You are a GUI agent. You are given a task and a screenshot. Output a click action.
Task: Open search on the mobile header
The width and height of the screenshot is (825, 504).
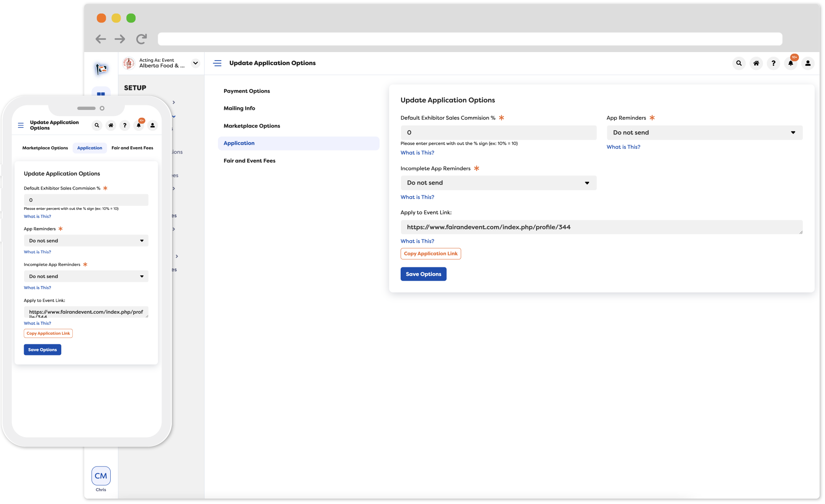[97, 125]
